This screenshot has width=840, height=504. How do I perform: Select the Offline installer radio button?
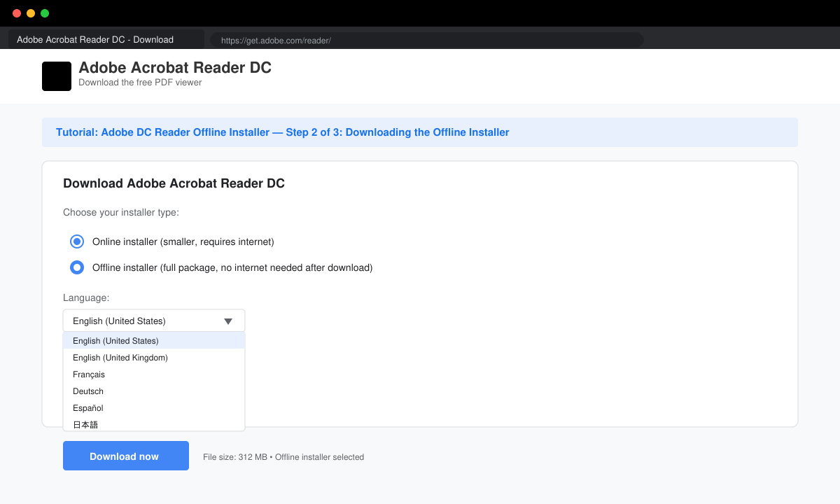(x=77, y=267)
